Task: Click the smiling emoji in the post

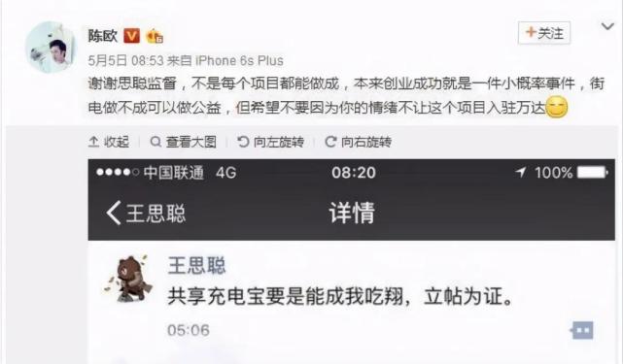Action: pos(557,107)
